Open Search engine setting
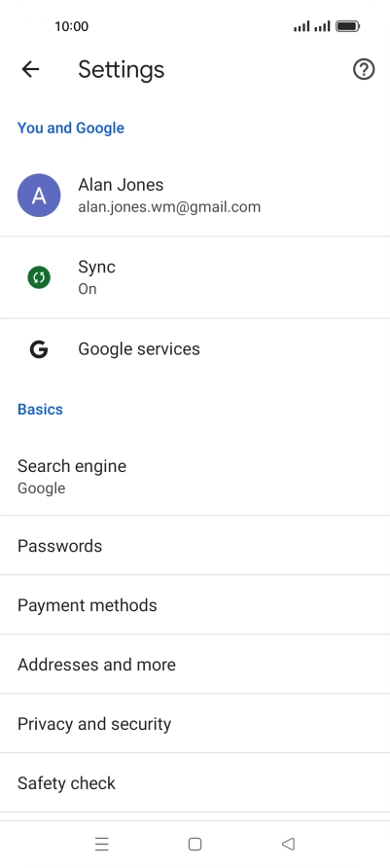Image resolution: width=390 pixels, height=868 pixels. pos(195,476)
